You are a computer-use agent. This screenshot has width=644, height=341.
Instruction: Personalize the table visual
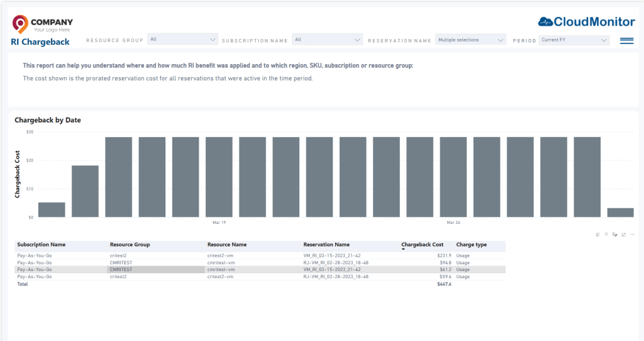(615, 234)
